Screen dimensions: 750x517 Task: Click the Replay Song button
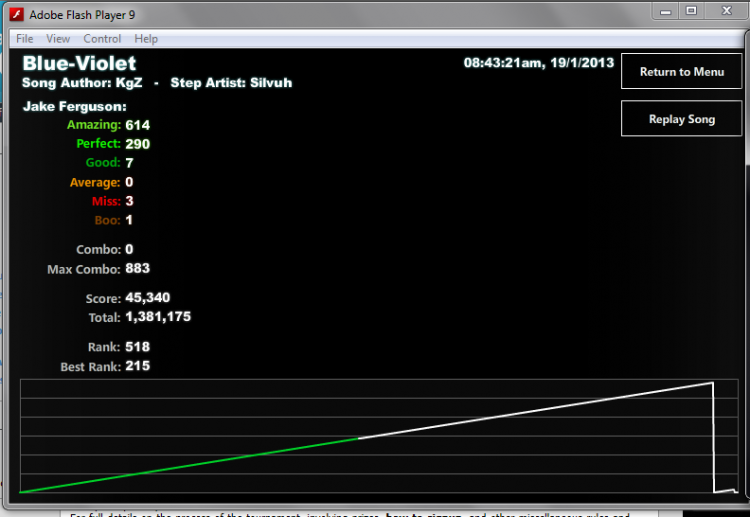point(681,119)
